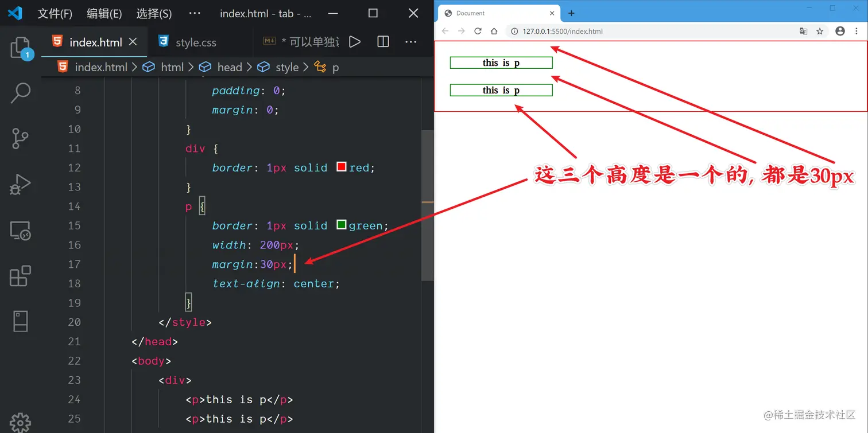Click the head breadcrumb segment
This screenshot has height=433, width=868.
[221, 67]
